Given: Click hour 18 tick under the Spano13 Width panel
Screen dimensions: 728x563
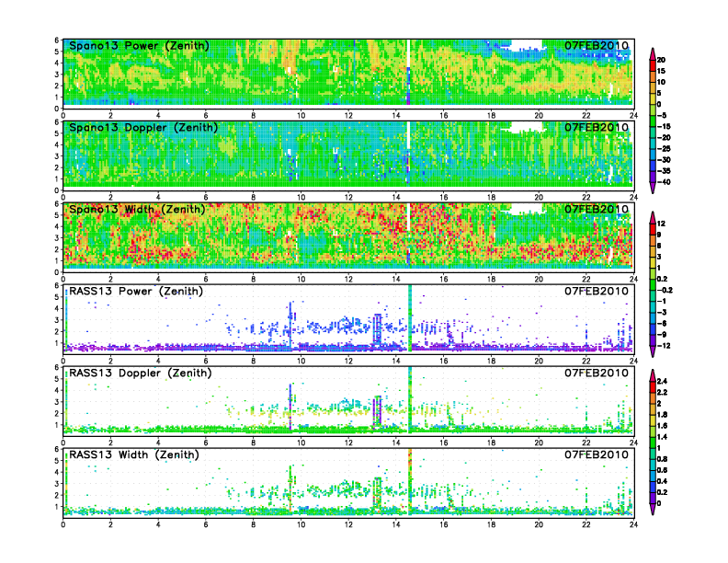Looking at the screenshot, I should [491, 279].
